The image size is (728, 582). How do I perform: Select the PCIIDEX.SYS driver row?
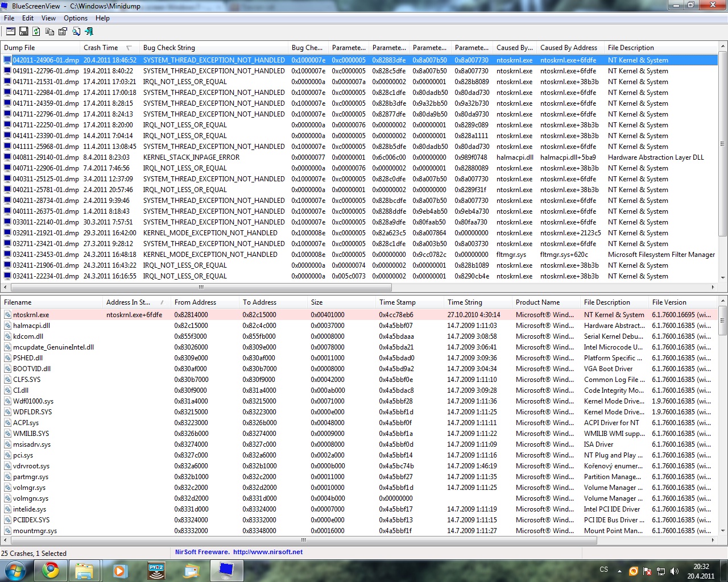[359, 520]
